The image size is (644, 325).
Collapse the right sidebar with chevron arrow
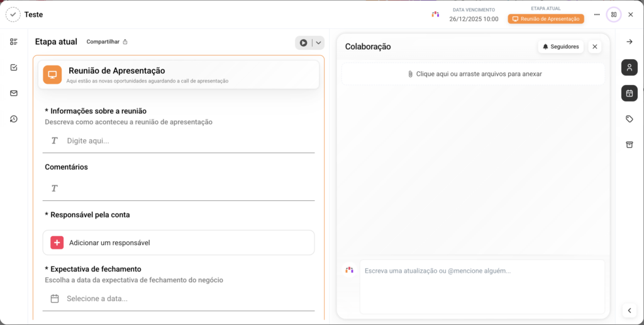[x=629, y=310]
